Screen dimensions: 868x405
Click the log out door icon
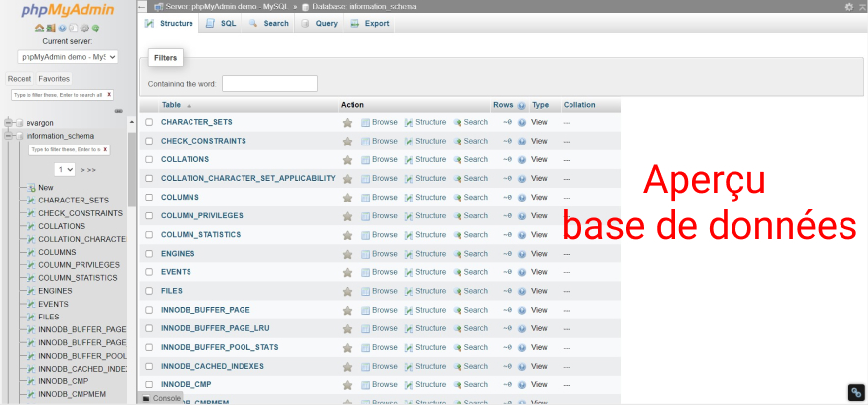pos(50,28)
